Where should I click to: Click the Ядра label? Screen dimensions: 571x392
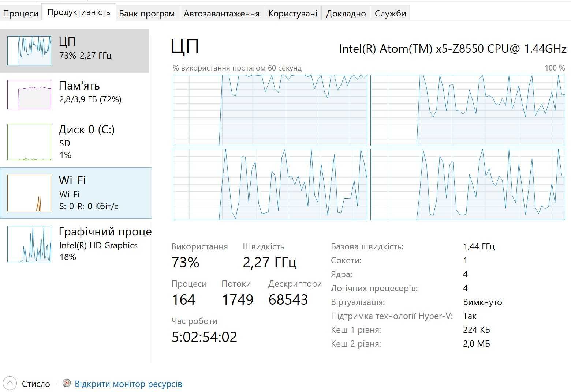point(342,274)
